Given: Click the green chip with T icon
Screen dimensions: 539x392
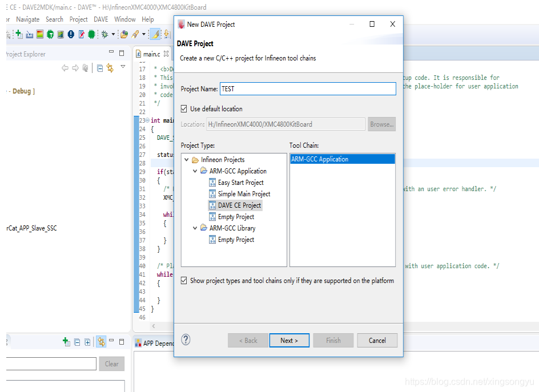Looking at the screenshot, I should 50,34.
